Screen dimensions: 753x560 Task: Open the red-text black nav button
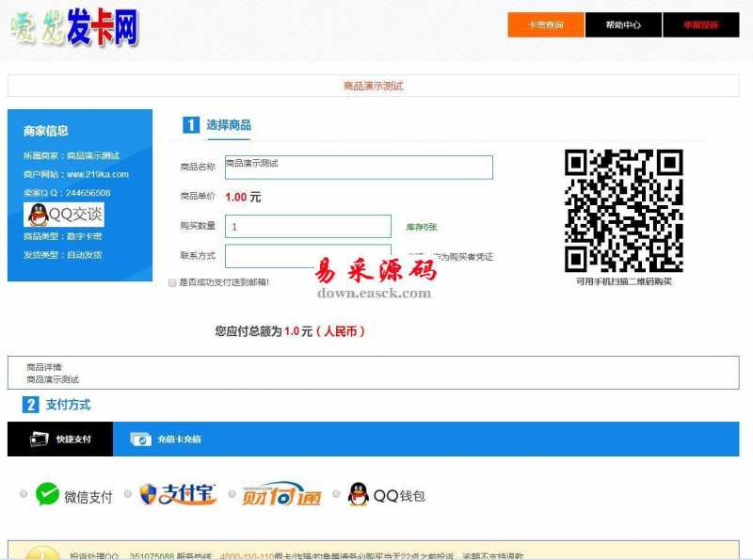(x=701, y=25)
